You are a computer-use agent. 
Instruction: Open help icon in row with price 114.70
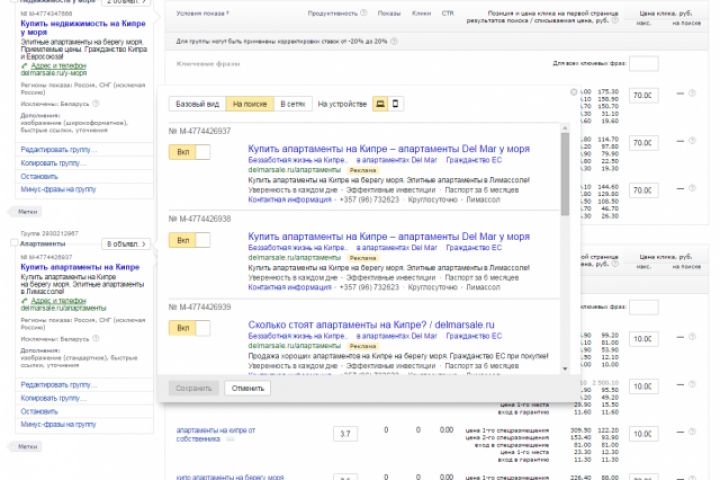pos(692,141)
